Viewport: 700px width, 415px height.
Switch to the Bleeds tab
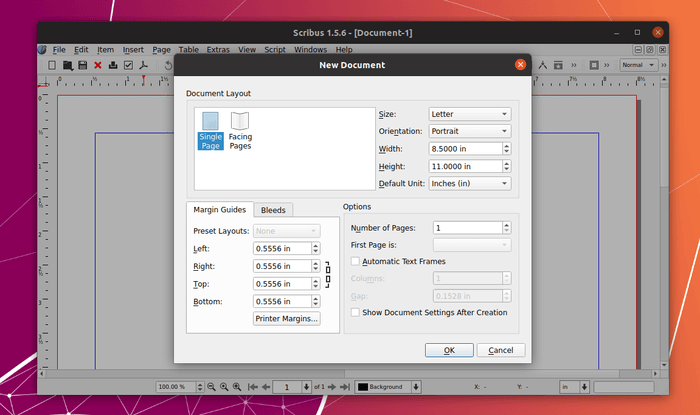[273, 210]
